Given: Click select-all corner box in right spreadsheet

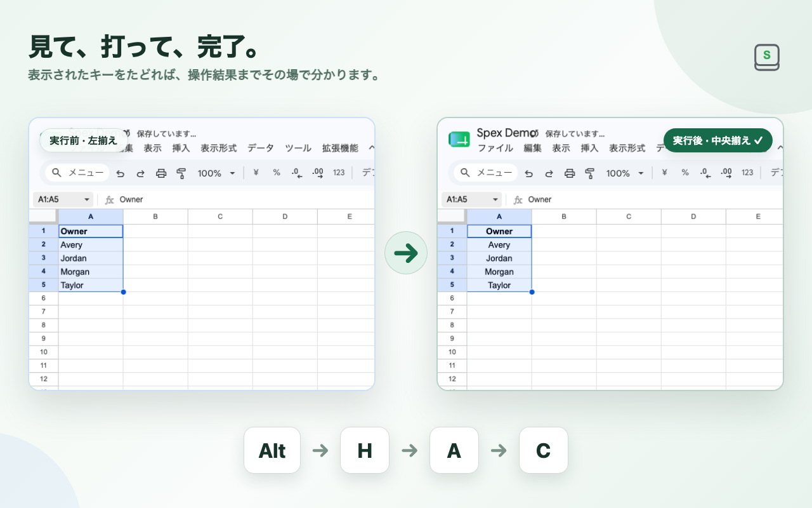Looking at the screenshot, I should (x=452, y=217).
